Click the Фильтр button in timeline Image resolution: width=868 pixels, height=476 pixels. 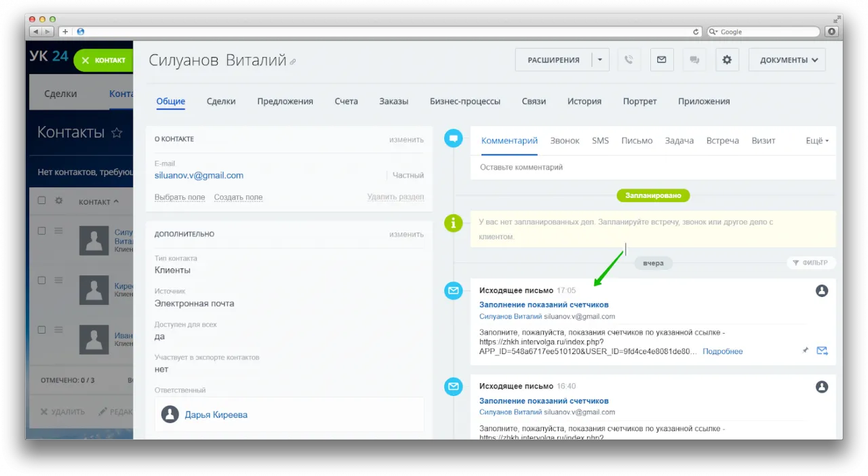tap(810, 262)
